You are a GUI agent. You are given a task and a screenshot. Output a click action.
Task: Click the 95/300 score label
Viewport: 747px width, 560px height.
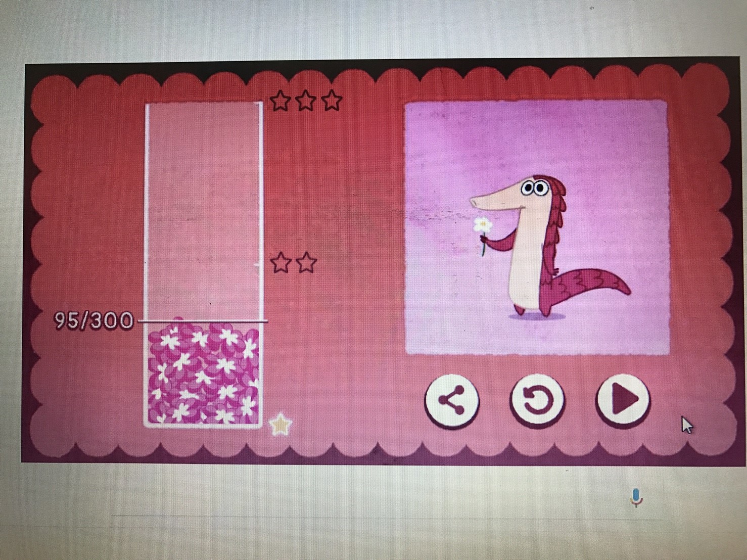pos(94,321)
